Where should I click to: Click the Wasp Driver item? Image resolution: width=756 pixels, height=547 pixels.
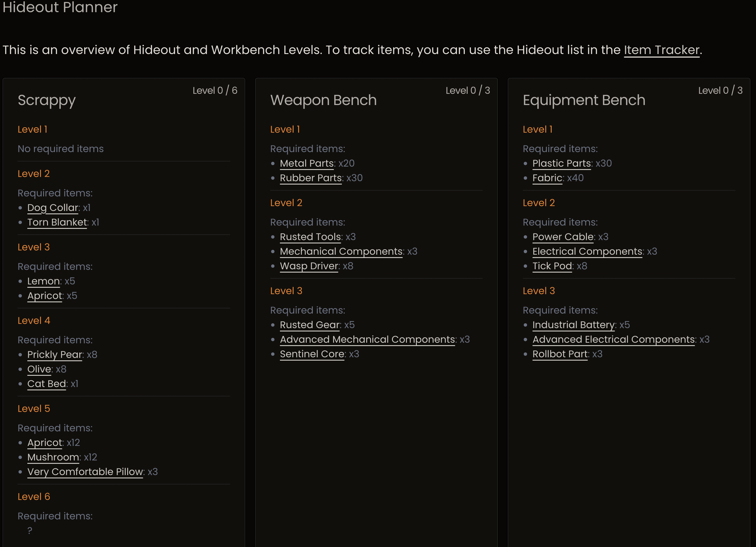coord(309,266)
